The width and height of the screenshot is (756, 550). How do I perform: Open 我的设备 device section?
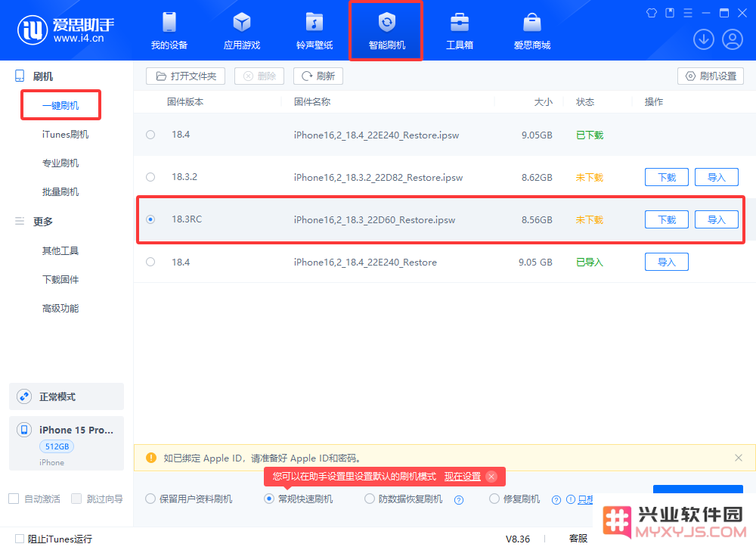coord(169,30)
